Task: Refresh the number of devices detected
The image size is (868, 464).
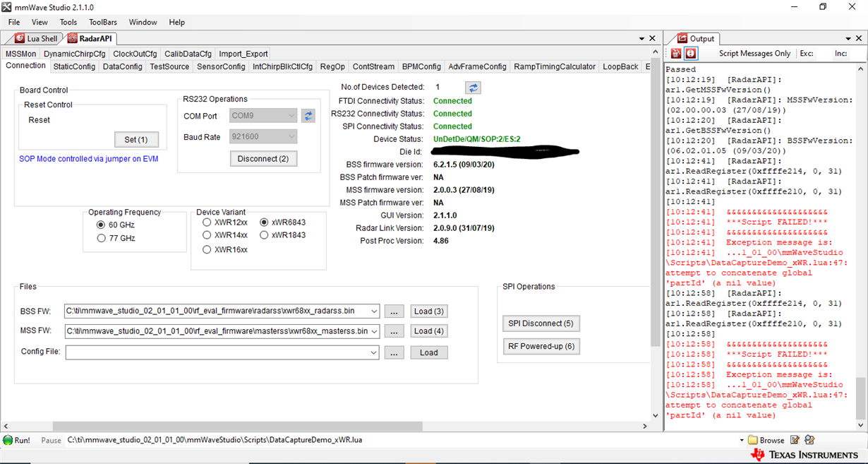Action: click(473, 88)
